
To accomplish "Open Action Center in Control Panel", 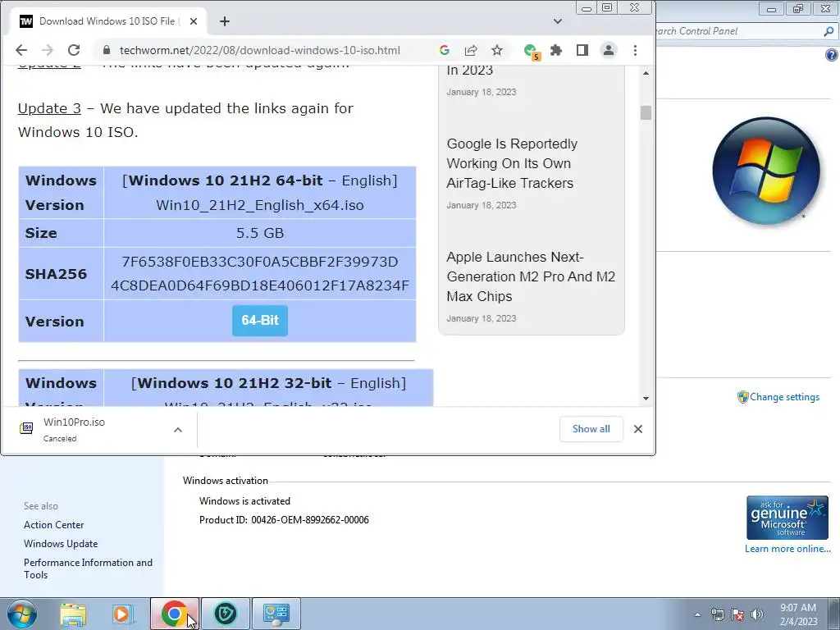I will click(53, 525).
